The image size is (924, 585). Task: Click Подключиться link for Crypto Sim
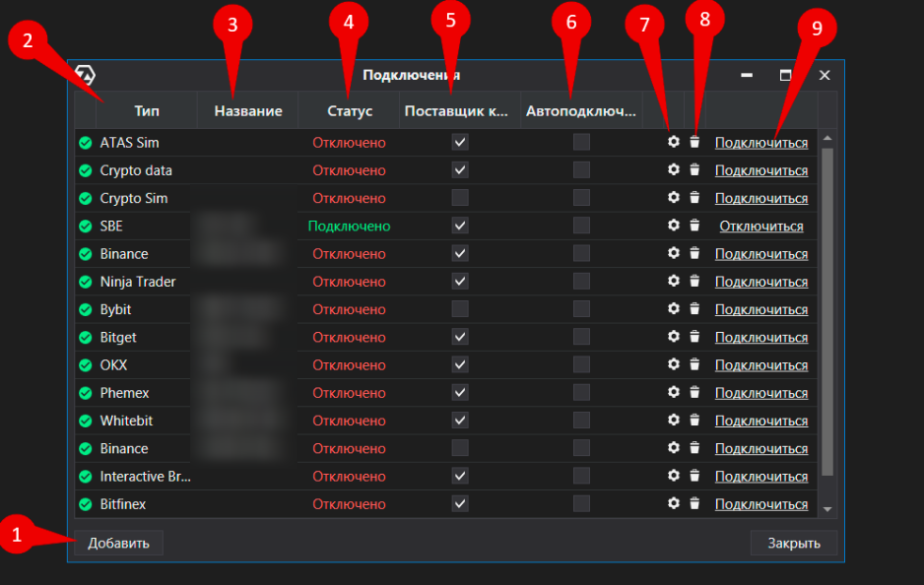click(761, 198)
